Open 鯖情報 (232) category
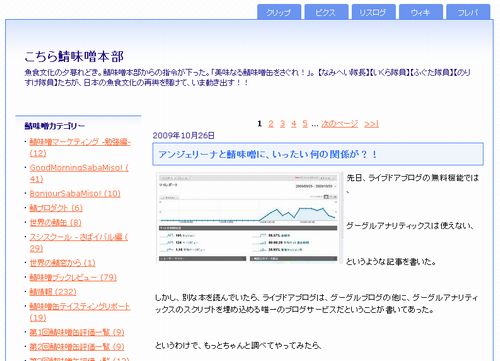This screenshot has height=361, width=500. [x=53, y=292]
